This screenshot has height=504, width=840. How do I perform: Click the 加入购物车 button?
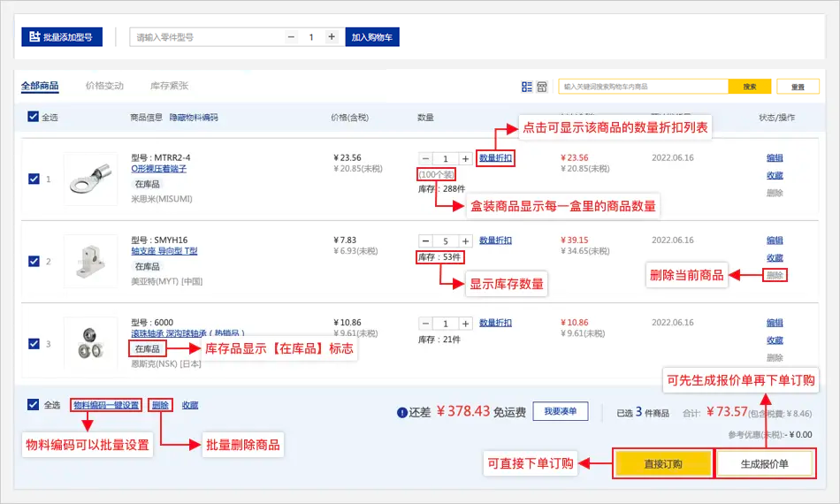click(372, 37)
